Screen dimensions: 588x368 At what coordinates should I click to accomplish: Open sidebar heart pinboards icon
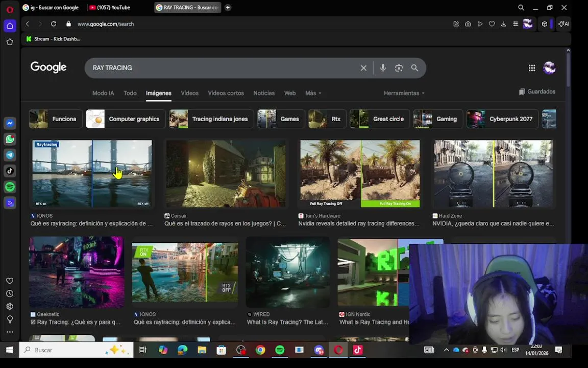pos(10,281)
